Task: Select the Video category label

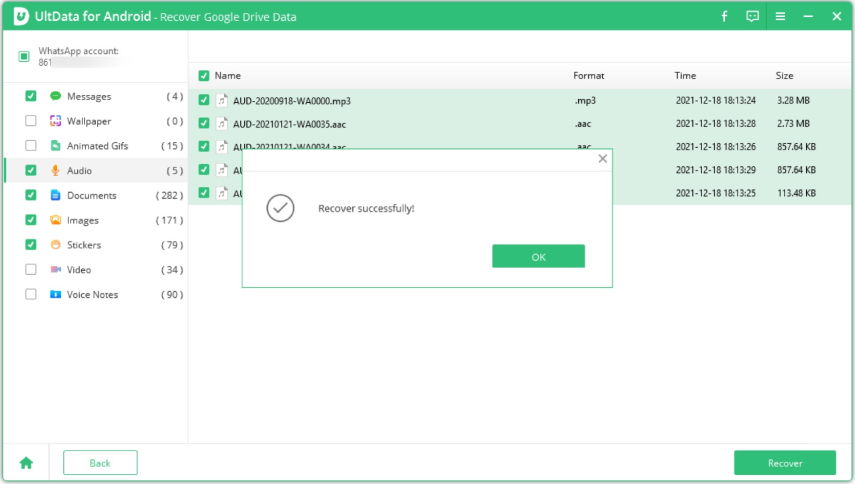Action: (79, 270)
